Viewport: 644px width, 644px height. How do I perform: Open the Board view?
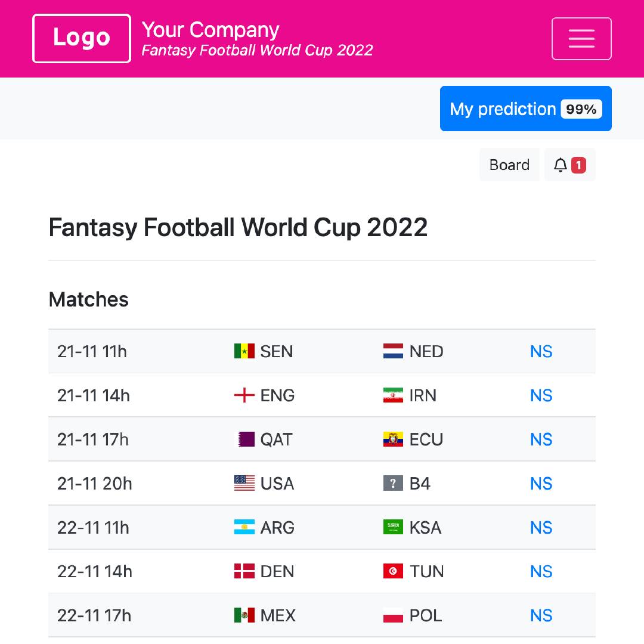point(509,165)
